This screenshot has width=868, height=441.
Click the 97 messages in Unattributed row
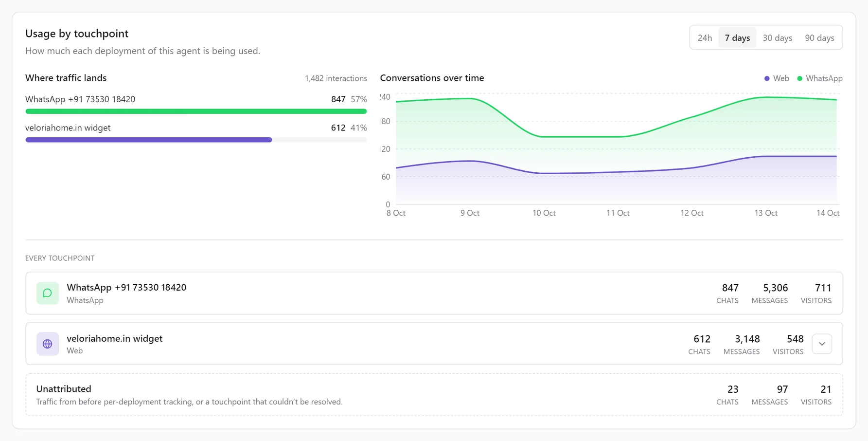point(782,389)
